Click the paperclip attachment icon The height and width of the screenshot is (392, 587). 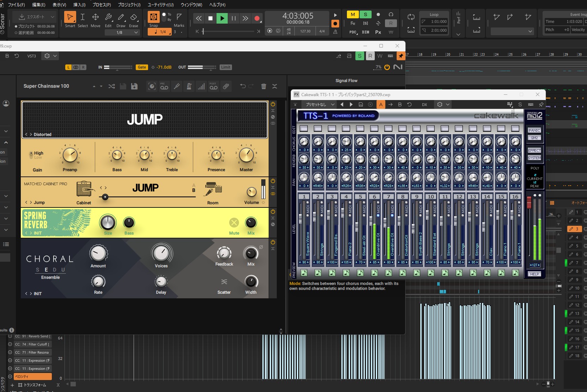pos(226,86)
